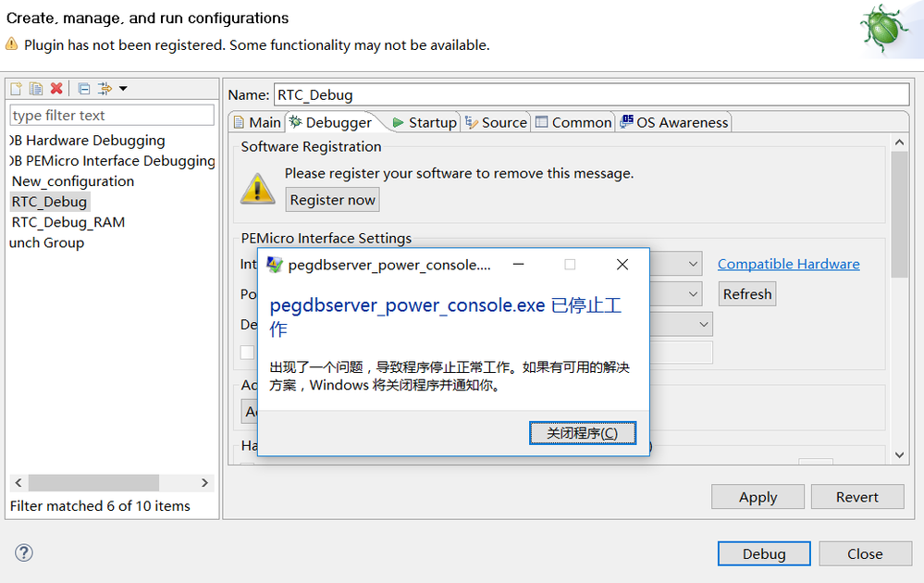Click configuration list scroll left arrow

pos(18,483)
